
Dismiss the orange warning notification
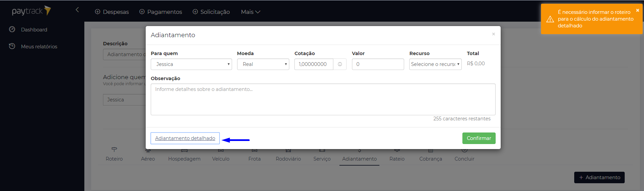tap(637, 10)
